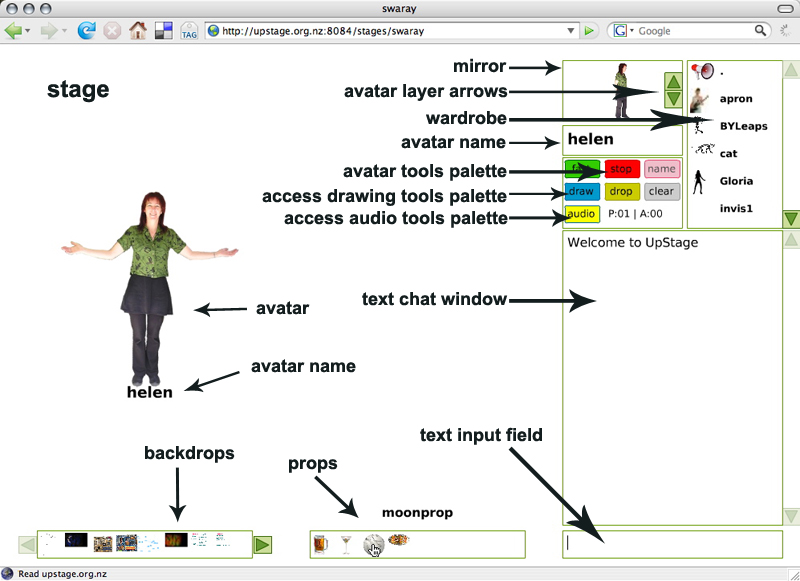Screen dimensions: 800x581
Task: Click the grey clear button
Action: point(661,191)
